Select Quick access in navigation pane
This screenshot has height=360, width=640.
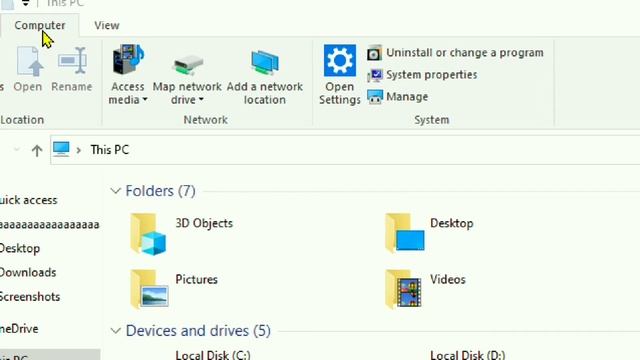click(29, 200)
